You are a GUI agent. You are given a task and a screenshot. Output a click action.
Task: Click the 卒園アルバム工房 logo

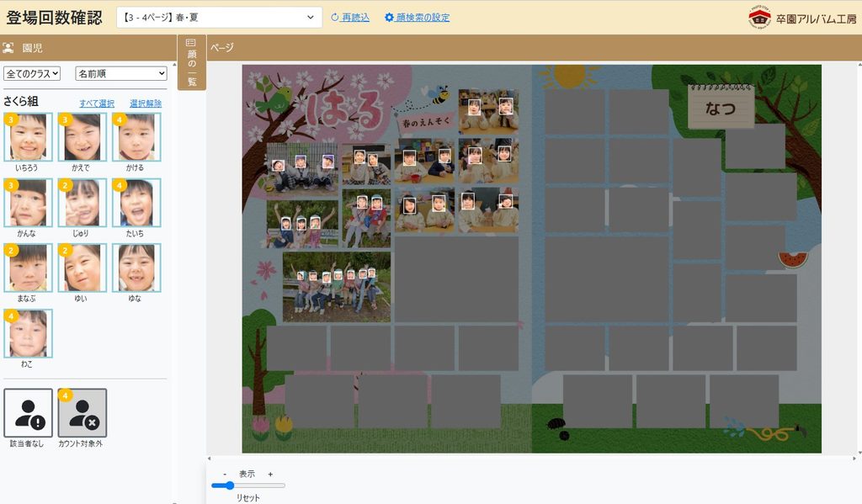tap(802, 19)
